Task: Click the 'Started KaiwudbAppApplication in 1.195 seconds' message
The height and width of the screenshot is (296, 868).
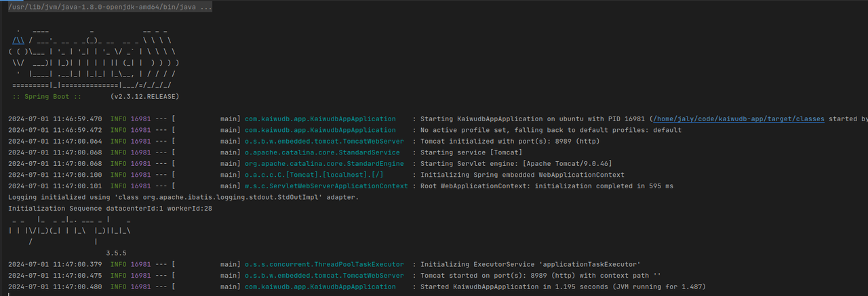Action: pos(563,287)
